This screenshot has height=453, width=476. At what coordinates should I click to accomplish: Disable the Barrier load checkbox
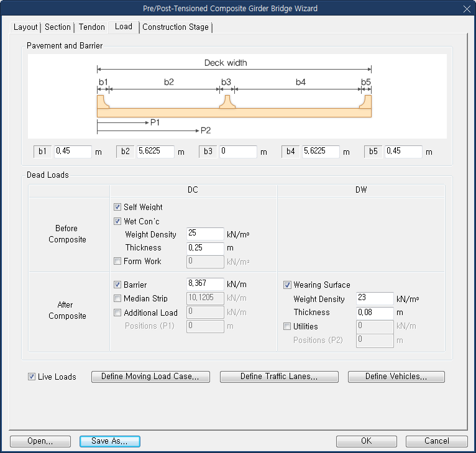(117, 285)
